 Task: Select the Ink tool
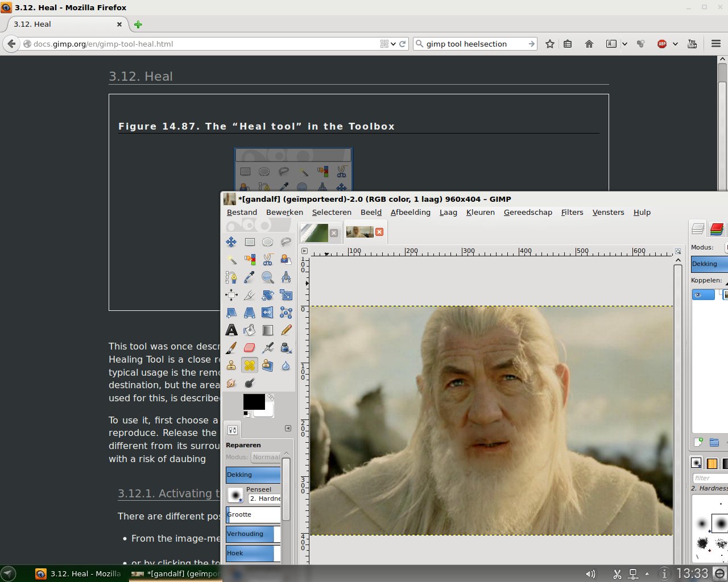click(x=286, y=348)
